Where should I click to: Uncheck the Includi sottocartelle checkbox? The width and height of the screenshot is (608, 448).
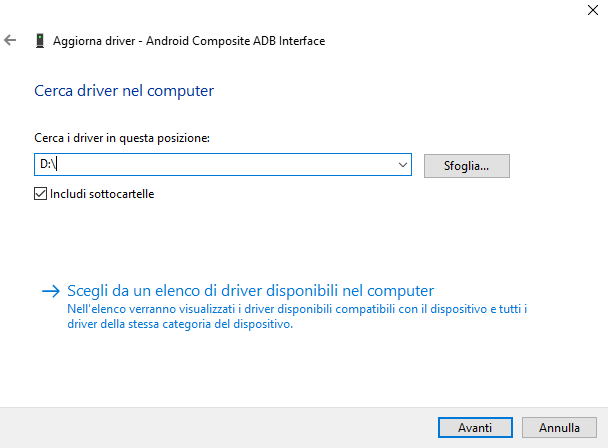(40, 194)
